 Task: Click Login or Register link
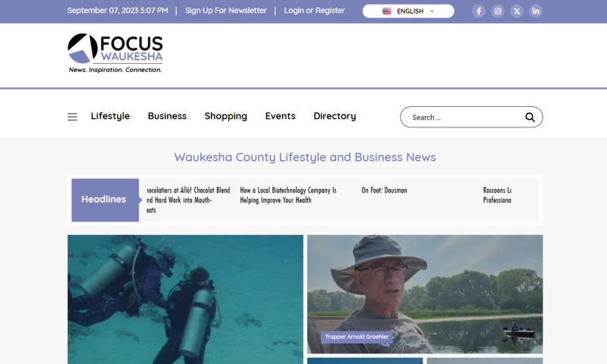pos(314,11)
